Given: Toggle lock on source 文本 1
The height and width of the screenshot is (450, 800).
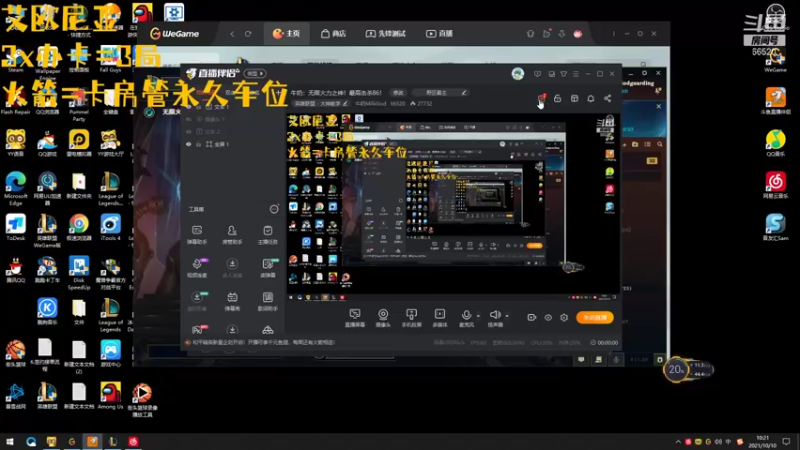Looking at the screenshot, I should point(199,107).
